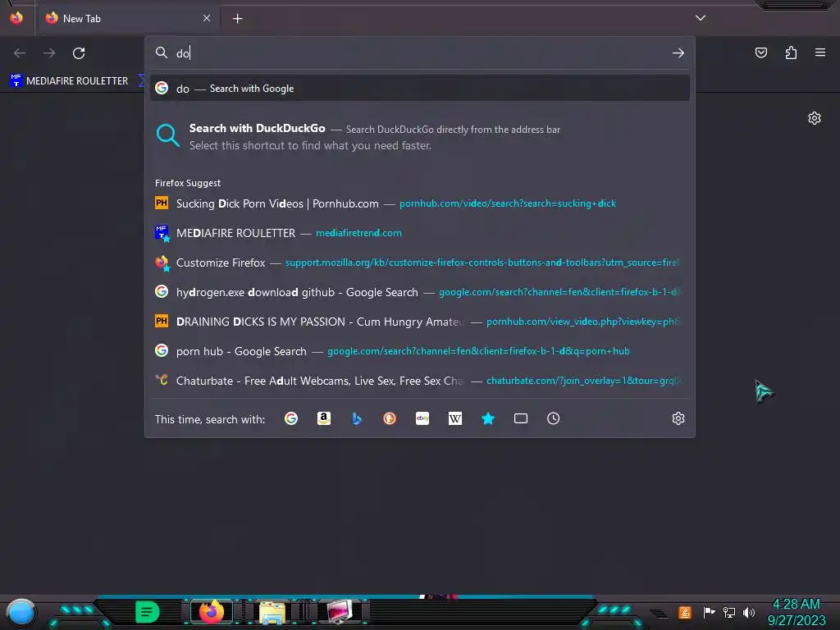
Task: Open the green notes app on taskbar
Action: point(148,612)
